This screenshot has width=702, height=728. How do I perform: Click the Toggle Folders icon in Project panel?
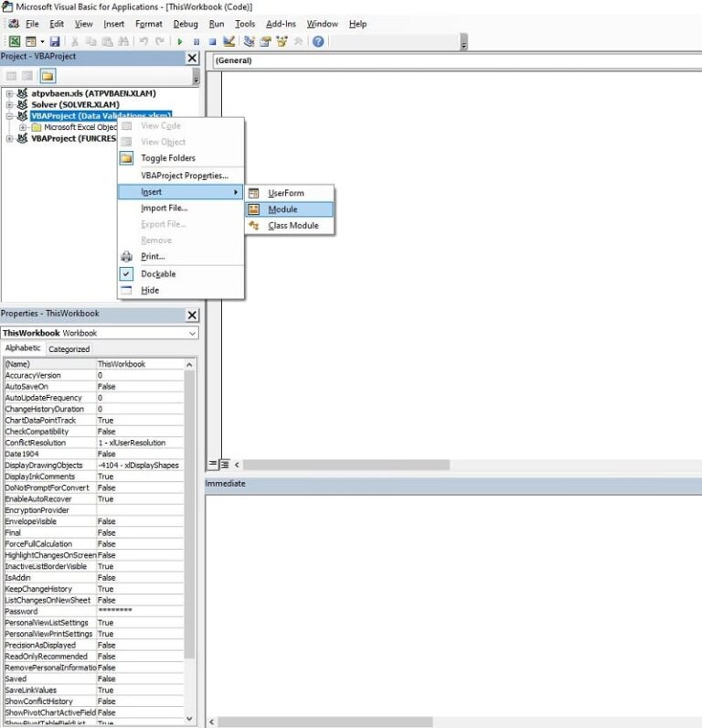pos(47,76)
